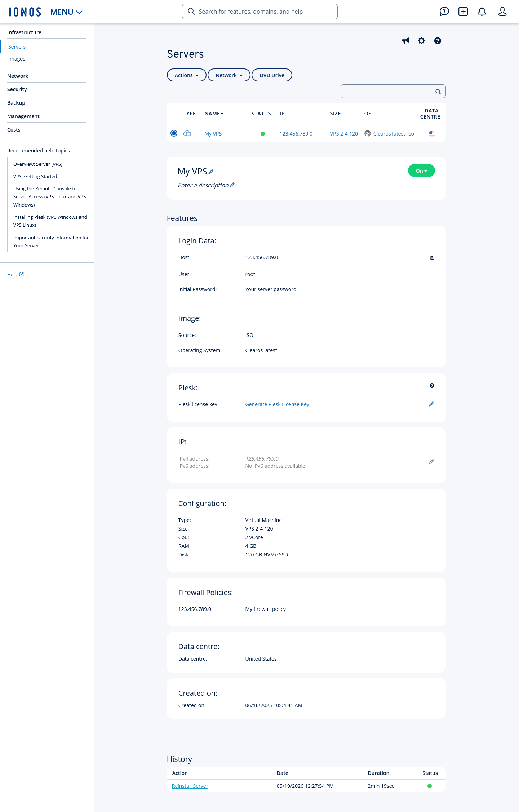The height and width of the screenshot is (812, 519).
Task: Open Overview: Server (VPS) help topic
Action: coord(38,164)
